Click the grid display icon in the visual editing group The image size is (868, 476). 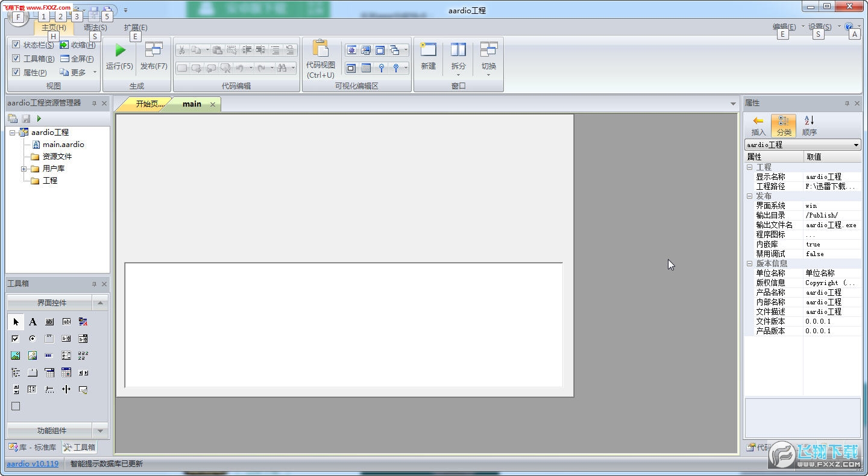click(366, 68)
